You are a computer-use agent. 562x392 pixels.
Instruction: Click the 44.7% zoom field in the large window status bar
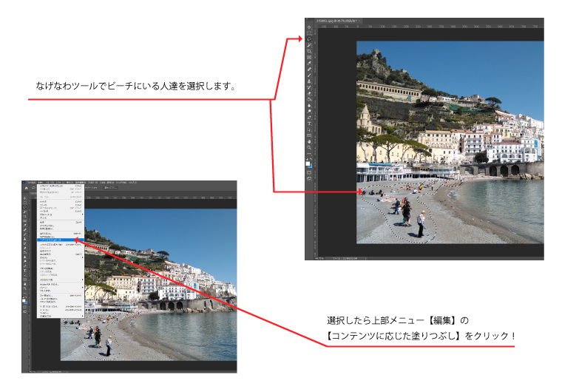coord(319,258)
